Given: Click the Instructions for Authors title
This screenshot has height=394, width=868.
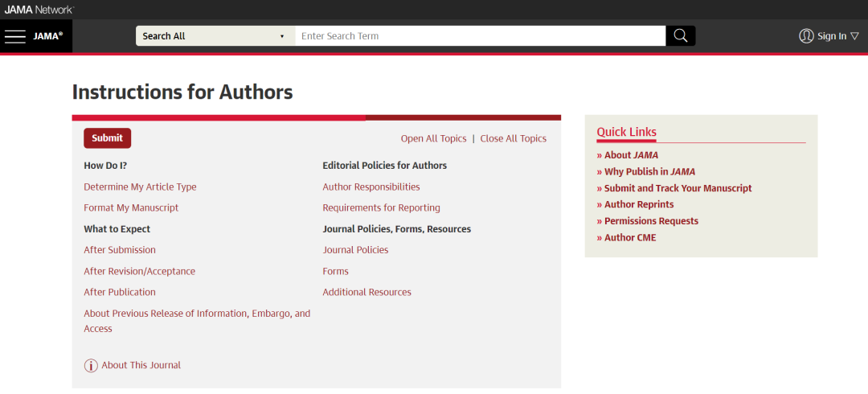Looking at the screenshot, I should 182,92.
